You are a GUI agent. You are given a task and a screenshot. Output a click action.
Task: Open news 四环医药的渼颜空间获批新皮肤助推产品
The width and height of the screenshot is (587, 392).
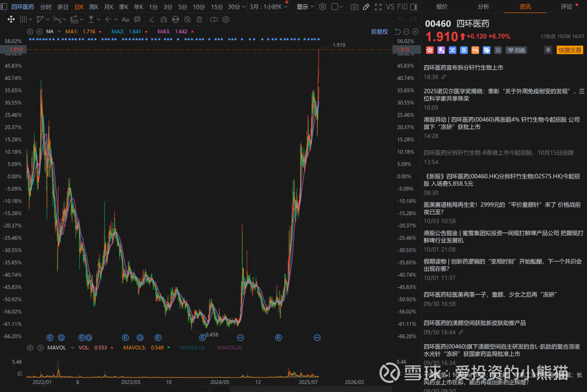(x=474, y=323)
